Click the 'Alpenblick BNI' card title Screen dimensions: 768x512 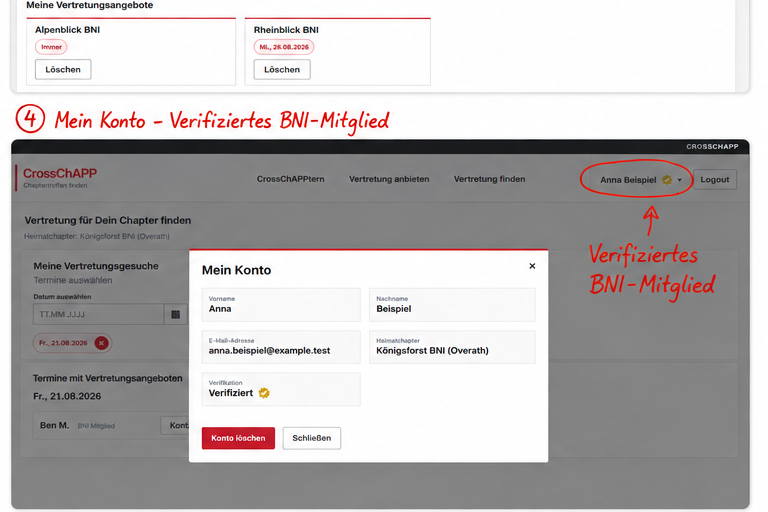coord(68,30)
